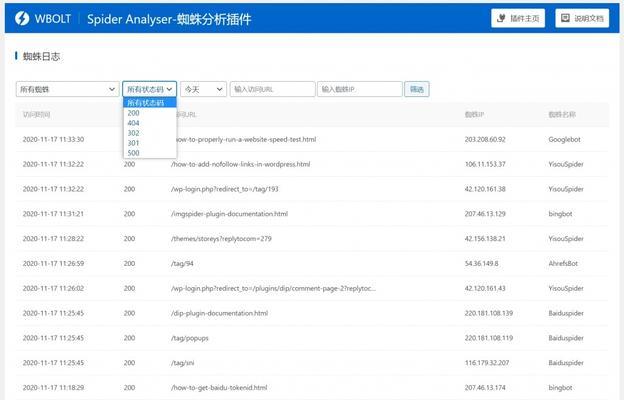Click URL how-to-properly-run-a-website-speed-test.html
Viewport: 624px width, 400px height.
tap(247, 139)
